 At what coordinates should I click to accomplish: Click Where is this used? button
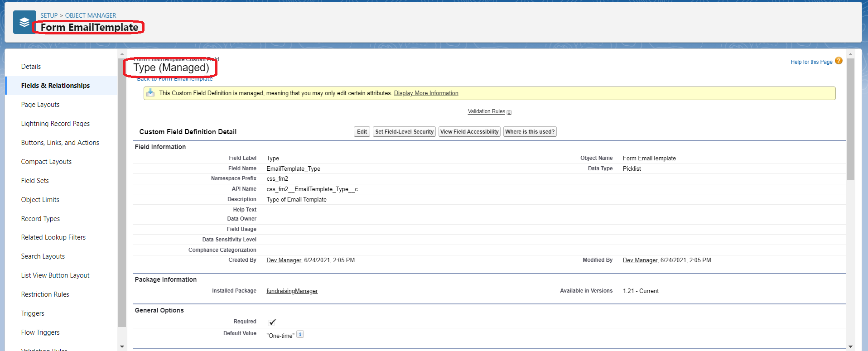coord(530,132)
